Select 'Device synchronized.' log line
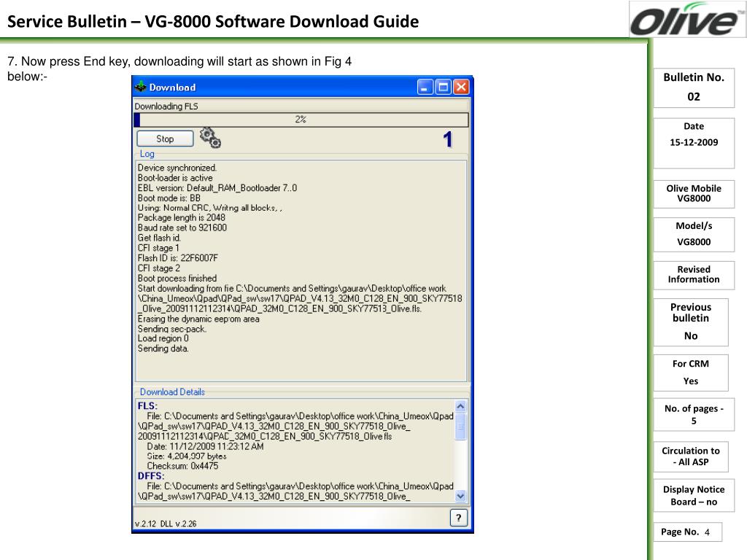The height and width of the screenshot is (560, 747). point(177,168)
